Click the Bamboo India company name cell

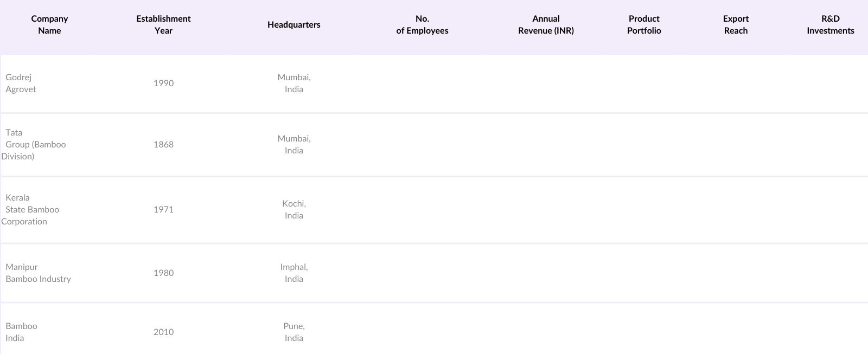(22, 332)
